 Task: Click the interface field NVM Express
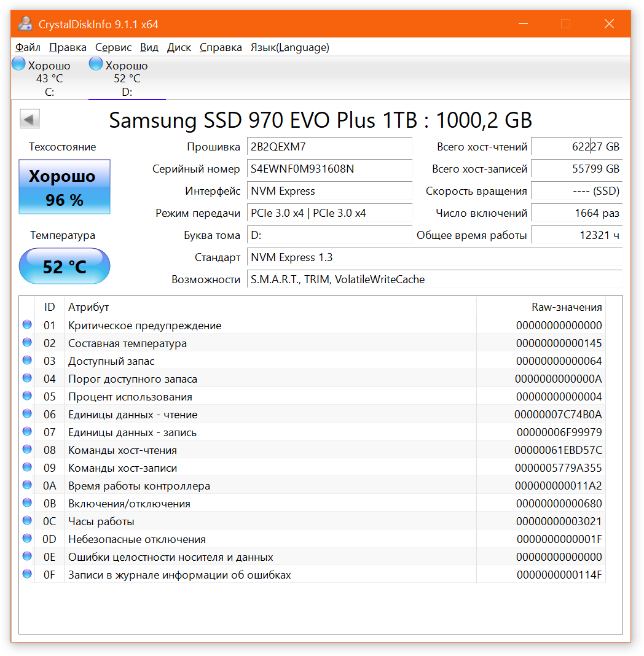point(330,191)
